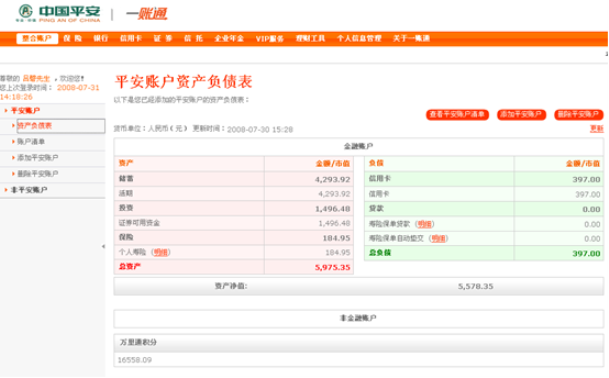The height and width of the screenshot is (378, 609).
Task: Click the Ping An of China logo
Action: coord(58,13)
